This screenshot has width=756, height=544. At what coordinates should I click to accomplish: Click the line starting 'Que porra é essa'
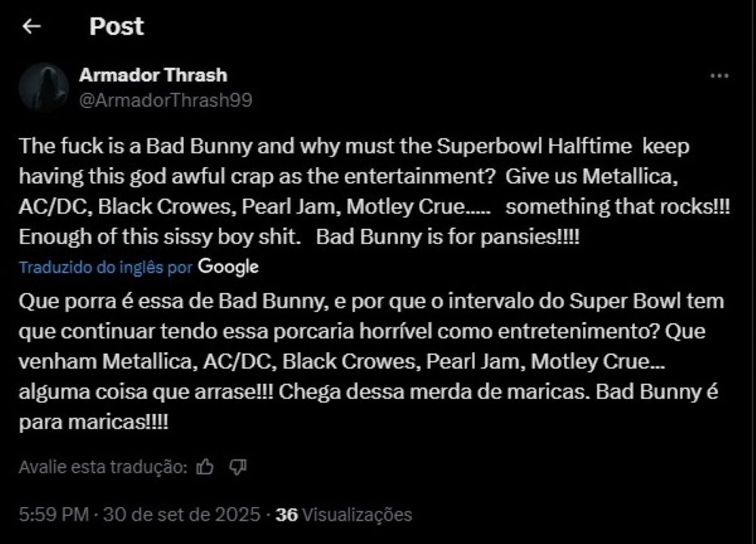pos(371,301)
